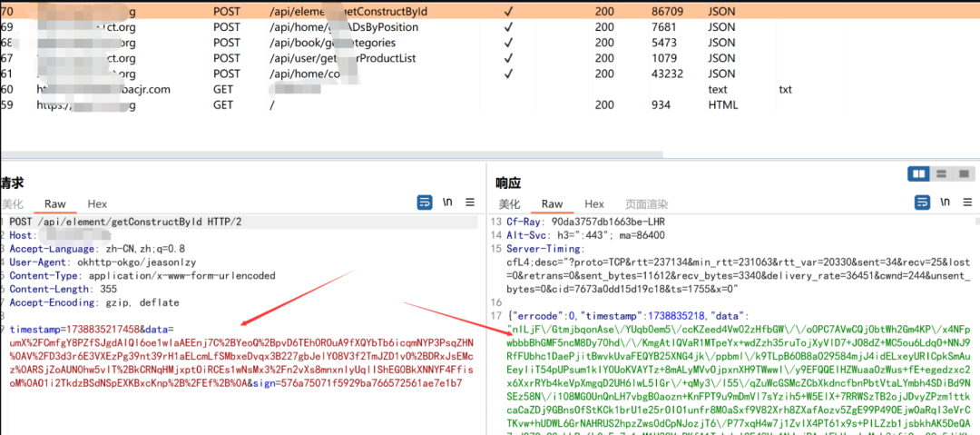The width and height of the screenshot is (980, 435).
Task: Open the 美化 tab in request panel
Action: click(13, 203)
